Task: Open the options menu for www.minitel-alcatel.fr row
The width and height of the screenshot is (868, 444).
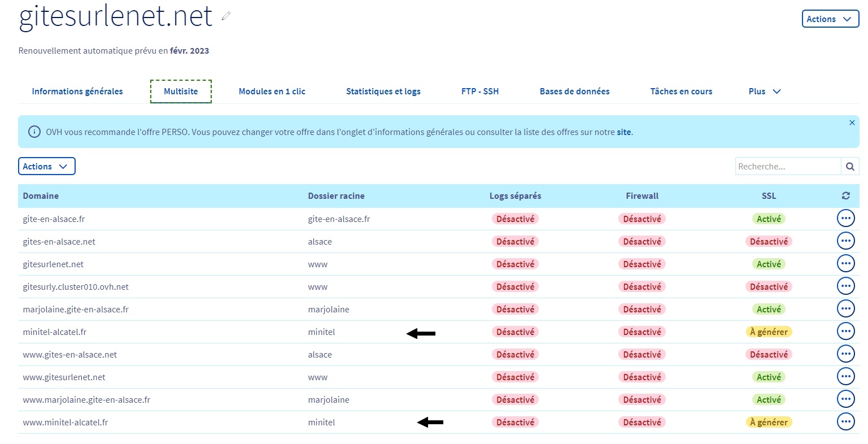Action: pos(845,422)
